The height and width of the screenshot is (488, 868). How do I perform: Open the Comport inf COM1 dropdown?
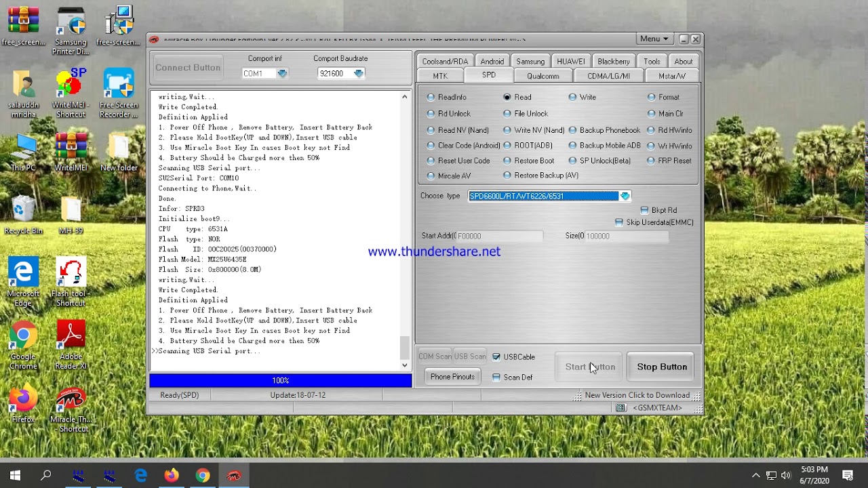pyautogui.click(x=282, y=74)
